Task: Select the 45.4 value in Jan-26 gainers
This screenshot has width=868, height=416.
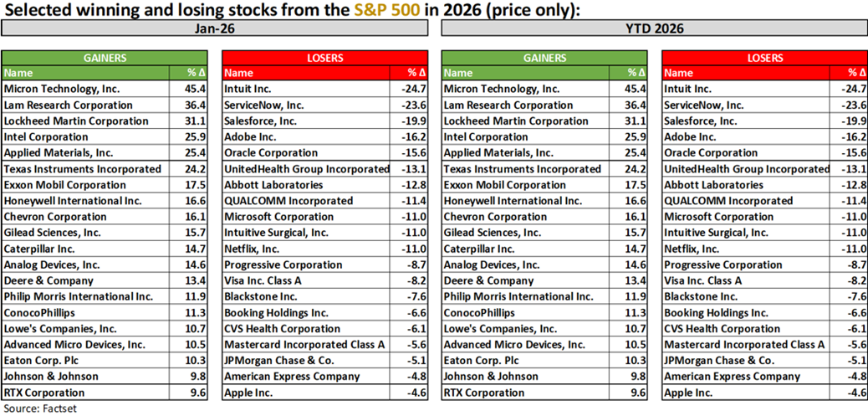Action: click(x=195, y=89)
